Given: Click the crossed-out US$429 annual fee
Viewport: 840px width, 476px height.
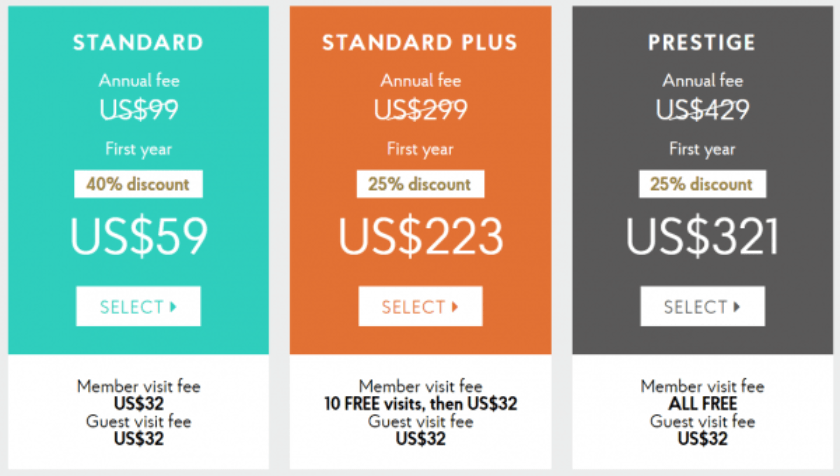Looking at the screenshot, I should (x=702, y=110).
